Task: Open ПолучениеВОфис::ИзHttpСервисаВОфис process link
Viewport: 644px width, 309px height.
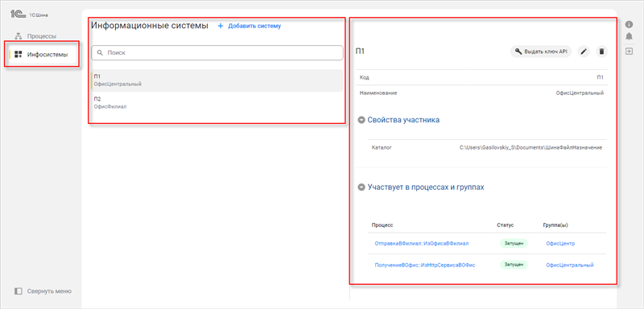Action: (425, 265)
